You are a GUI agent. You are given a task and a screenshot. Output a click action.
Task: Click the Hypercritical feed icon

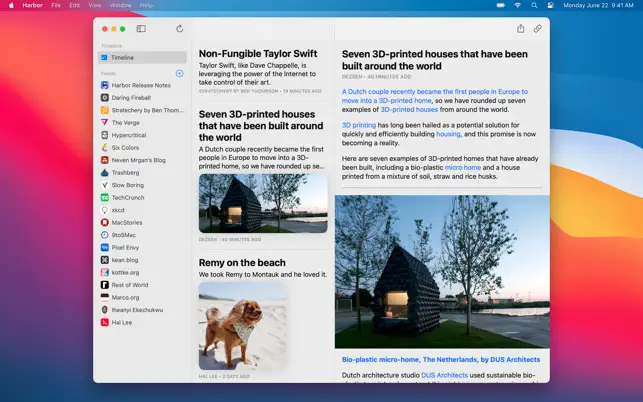(x=105, y=135)
